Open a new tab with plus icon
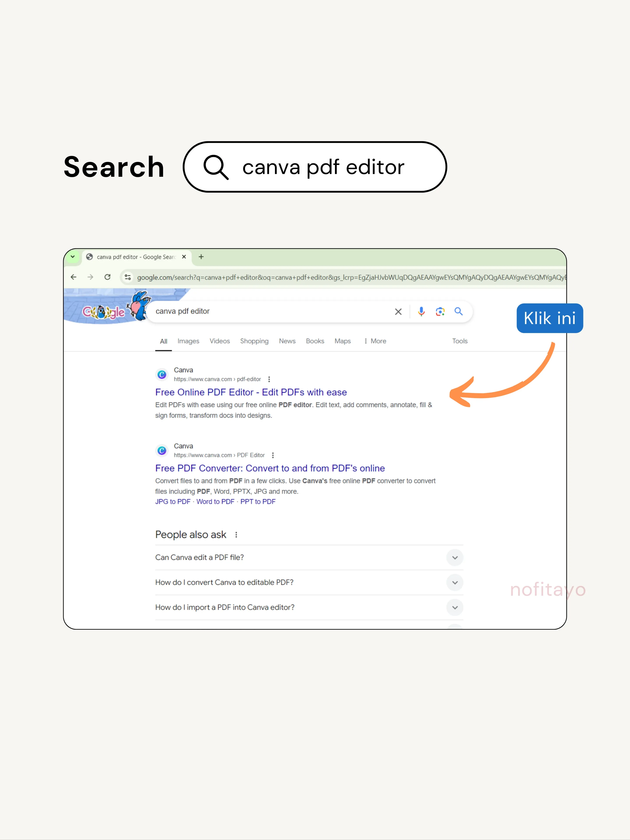Viewport: 630px width, 840px height. pos(201,257)
